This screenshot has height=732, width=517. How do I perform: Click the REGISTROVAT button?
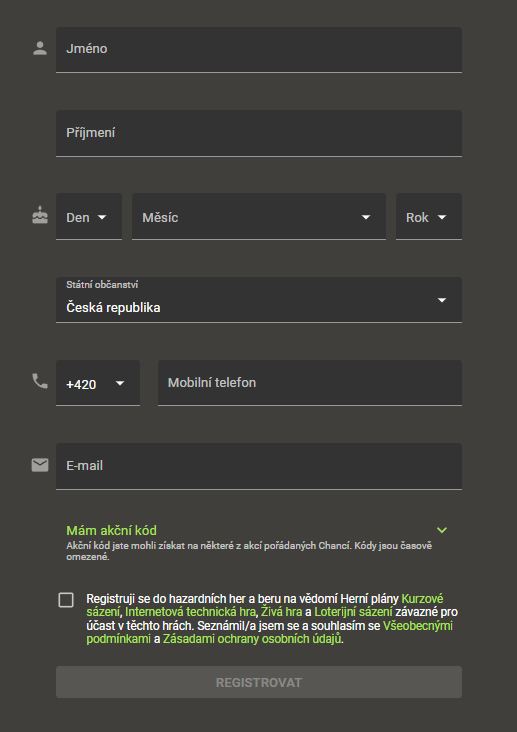(x=259, y=682)
